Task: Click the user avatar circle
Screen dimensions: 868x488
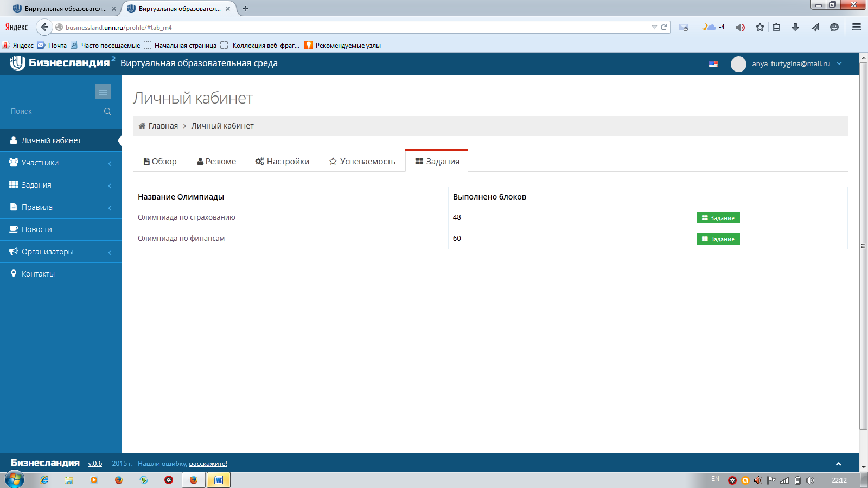Action: coord(738,64)
